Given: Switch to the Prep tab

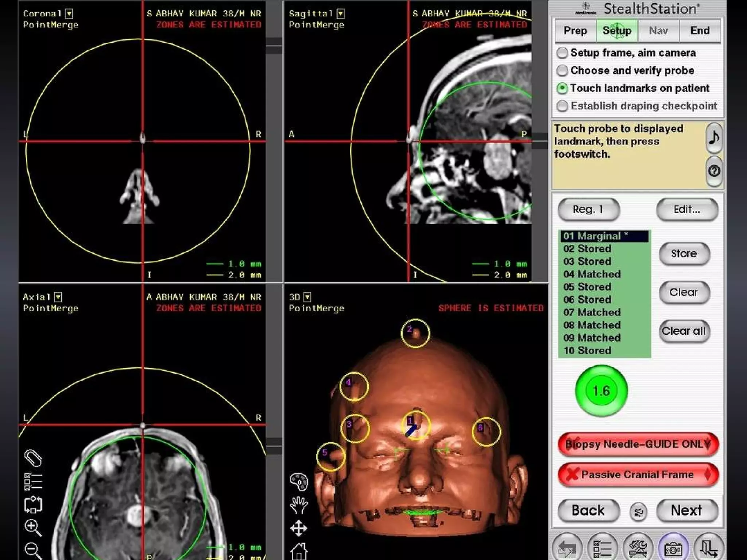Looking at the screenshot, I should tap(575, 31).
